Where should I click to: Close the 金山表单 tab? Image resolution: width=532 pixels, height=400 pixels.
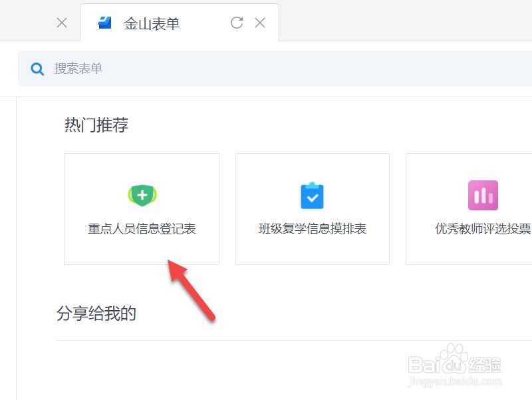point(260,22)
